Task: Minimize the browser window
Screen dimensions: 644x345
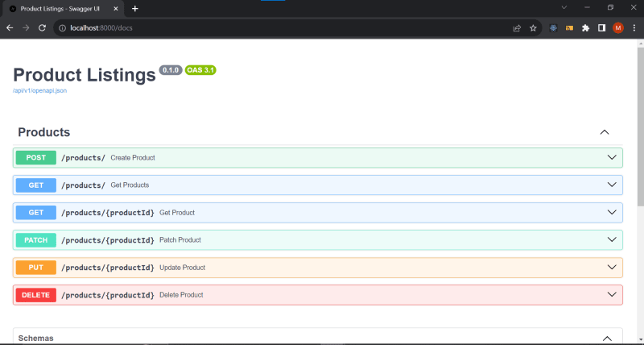Action: [588, 7]
